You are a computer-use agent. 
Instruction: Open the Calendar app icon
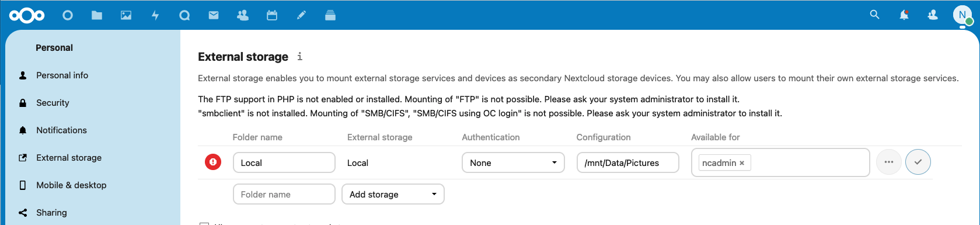(x=272, y=15)
